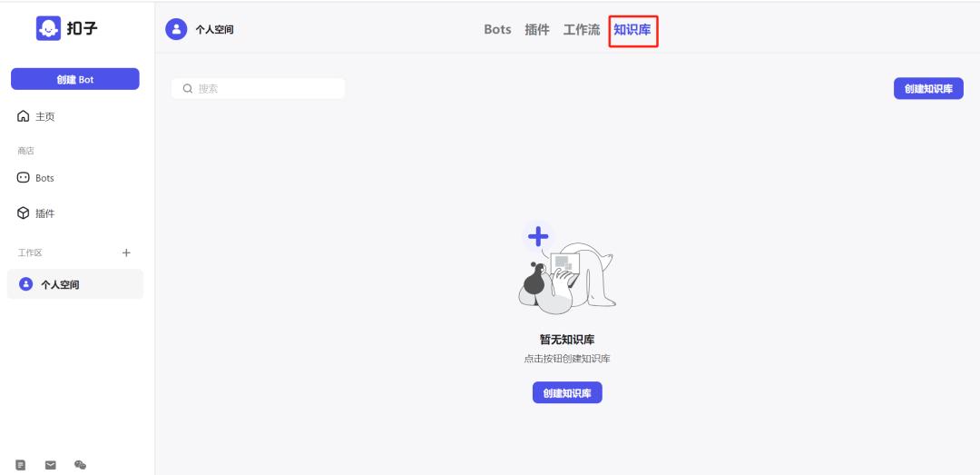
Task: Open the plugin (插件) cube icon
Action: pyautogui.click(x=23, y=213)
